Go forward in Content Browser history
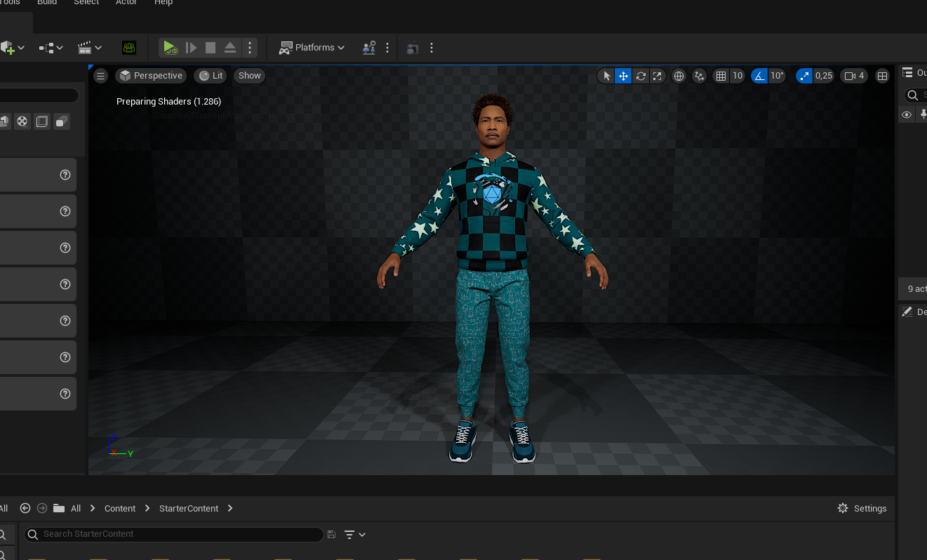Viewport: 927px width, 560px height. [x=42, y=508]
